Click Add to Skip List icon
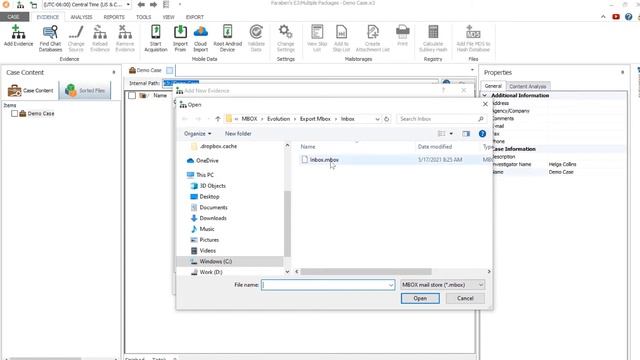This screenshot has height=360, width=640. tap(341, 38)
